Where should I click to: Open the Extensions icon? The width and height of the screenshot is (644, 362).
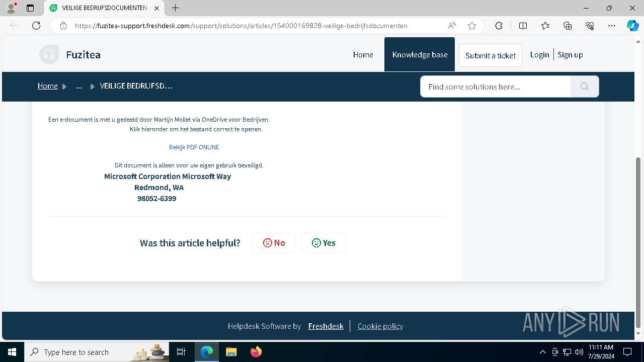click(499, 26)
